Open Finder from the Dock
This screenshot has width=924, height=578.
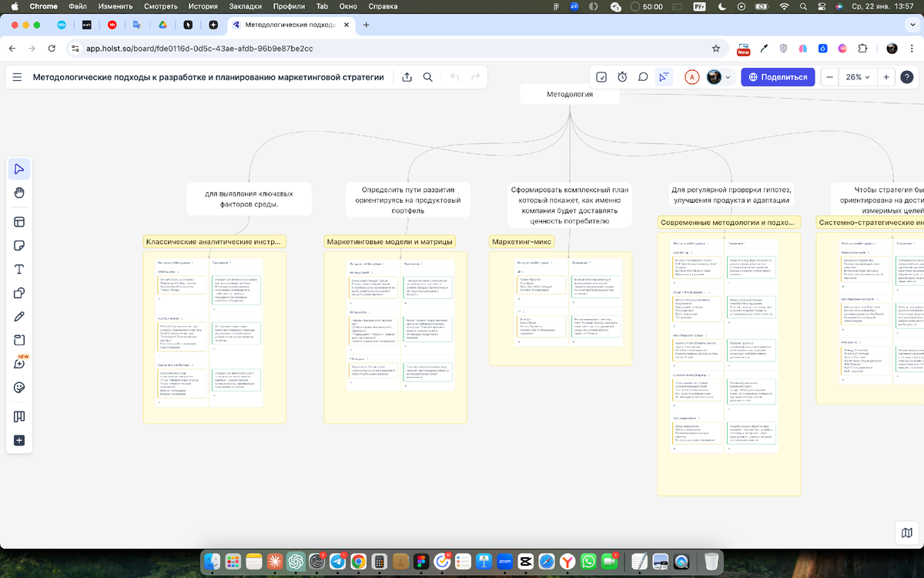(213, 561)
